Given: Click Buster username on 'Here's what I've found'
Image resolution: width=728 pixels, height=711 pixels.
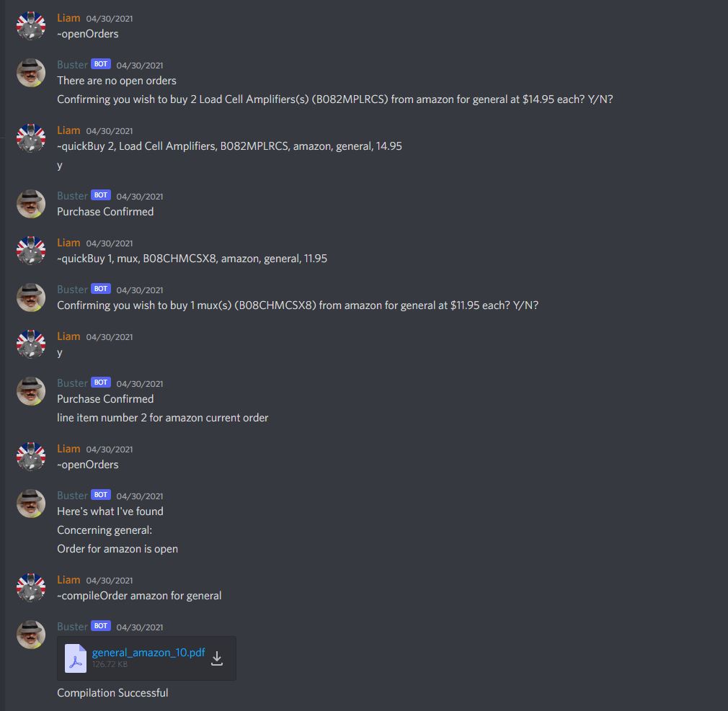Looking at the screenshot, I should coord(72,495).
